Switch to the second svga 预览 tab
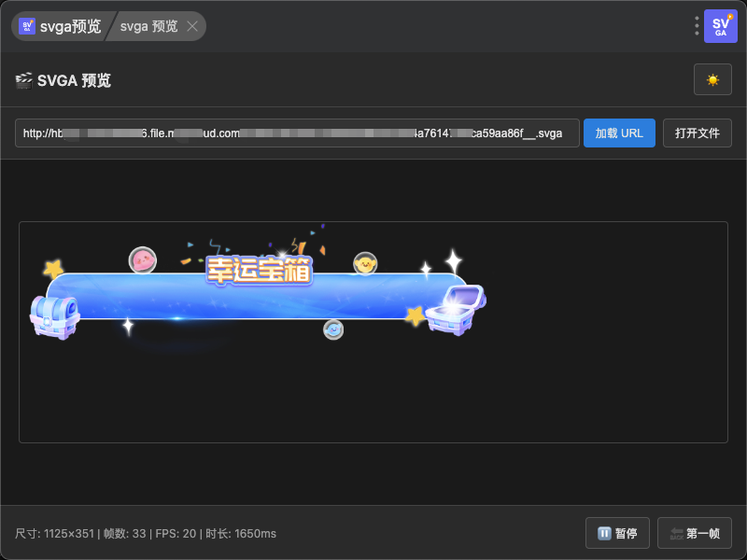The image size is (747, 560). pos(148,26)
